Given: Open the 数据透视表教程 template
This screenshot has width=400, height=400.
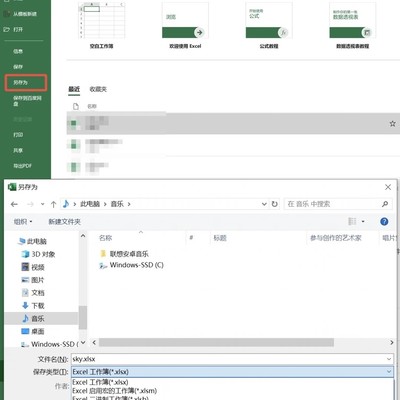Looking at the screenshot, I should [x=353, y=21].
